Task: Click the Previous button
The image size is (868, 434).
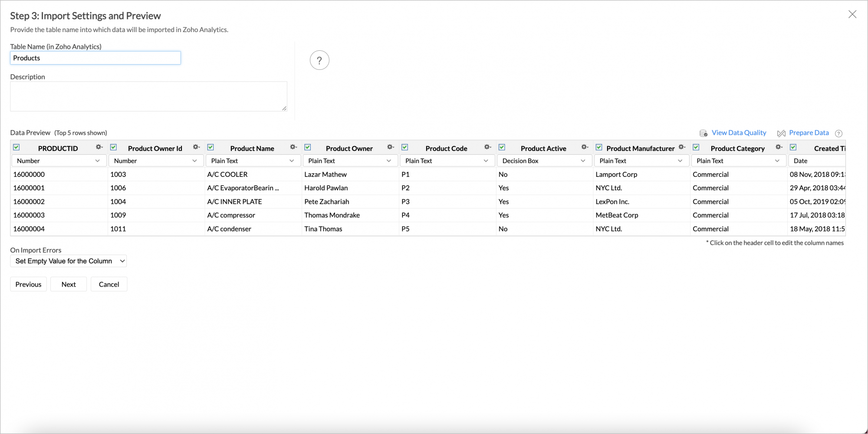Action: pos(28,284)
